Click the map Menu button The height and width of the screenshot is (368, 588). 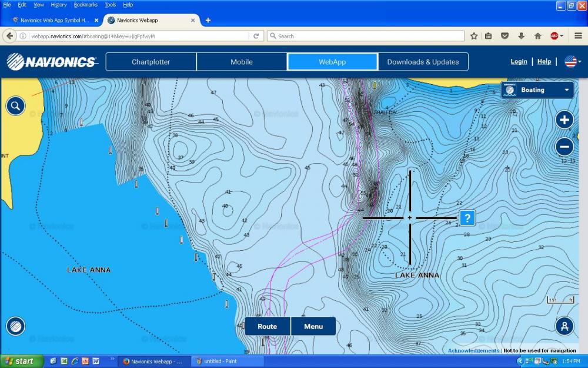coord(313,326)
